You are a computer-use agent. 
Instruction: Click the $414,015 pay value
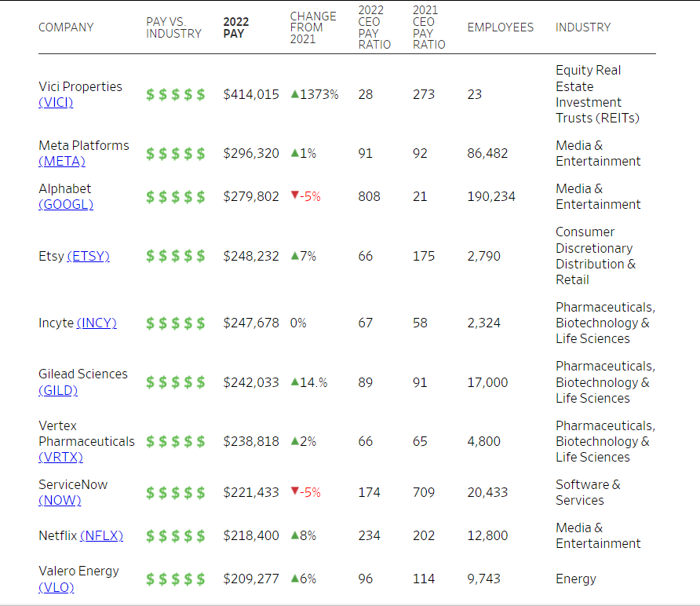[251, 95]
